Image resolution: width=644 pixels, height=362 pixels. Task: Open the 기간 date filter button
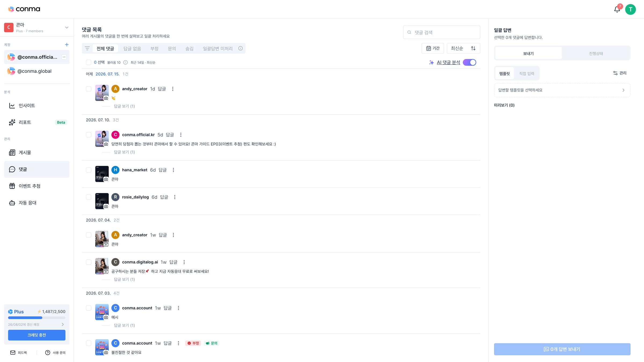[433, 48]
